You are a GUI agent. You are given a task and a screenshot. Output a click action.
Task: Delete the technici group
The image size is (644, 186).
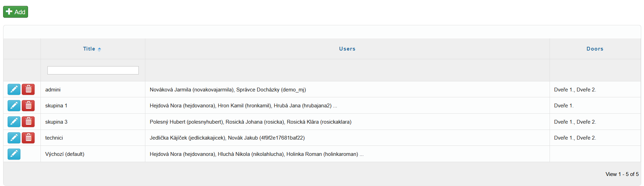click(x=28, y=138)
